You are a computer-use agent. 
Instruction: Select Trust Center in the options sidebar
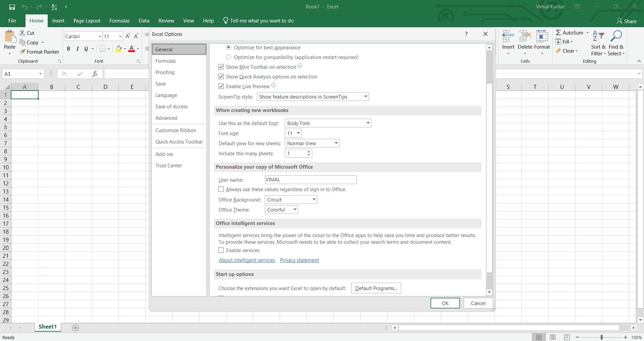pyautogui.click(x=169, y=165)
